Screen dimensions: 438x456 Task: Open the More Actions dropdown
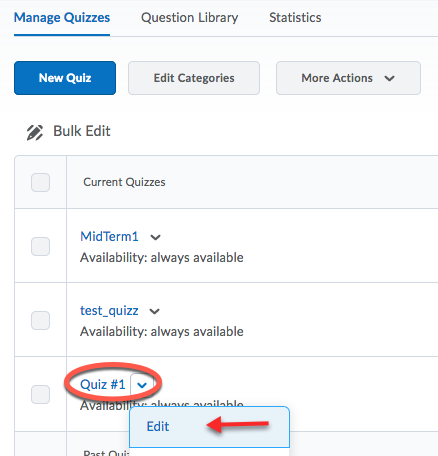pos(348,78)
